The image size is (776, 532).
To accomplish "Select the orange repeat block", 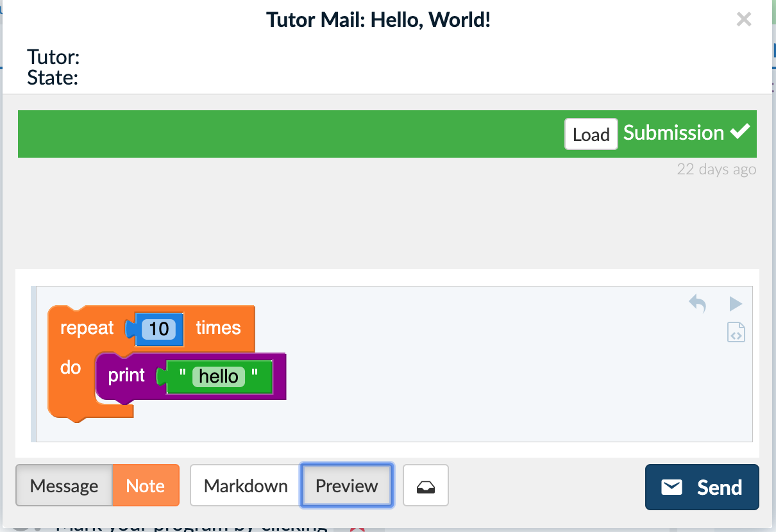I will coord(87,328).
